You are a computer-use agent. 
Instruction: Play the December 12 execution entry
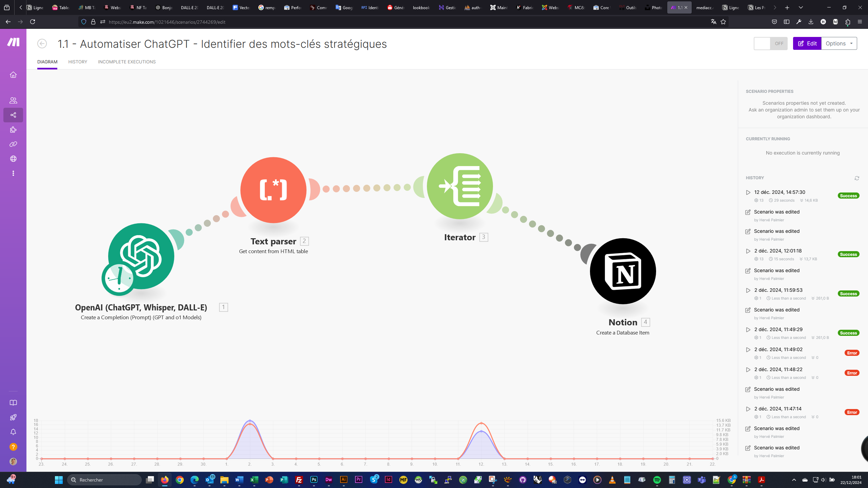748,192
